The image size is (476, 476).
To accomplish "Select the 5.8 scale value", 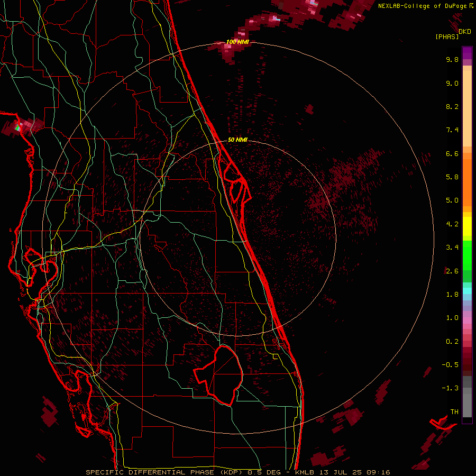I will point(452,177).
